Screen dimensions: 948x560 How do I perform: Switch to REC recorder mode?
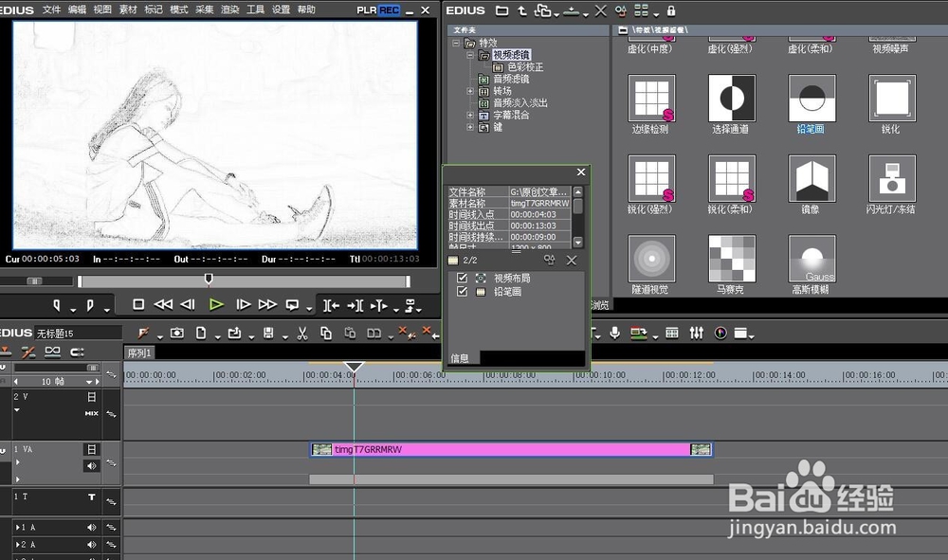pos(389,10)
